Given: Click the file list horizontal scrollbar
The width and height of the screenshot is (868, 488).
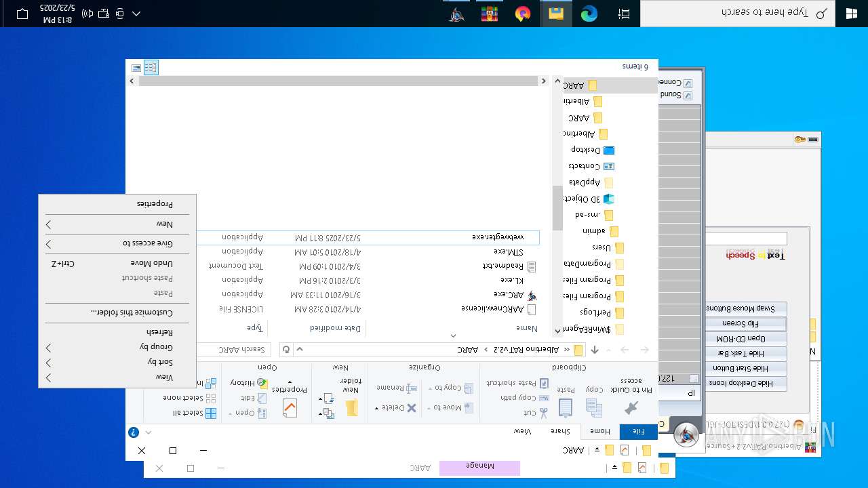Looking at the screenshot, I should pos(339,81).
